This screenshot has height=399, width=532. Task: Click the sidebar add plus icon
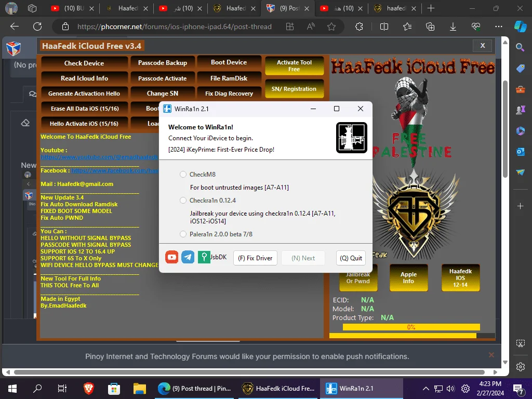(x=520, y=206)
